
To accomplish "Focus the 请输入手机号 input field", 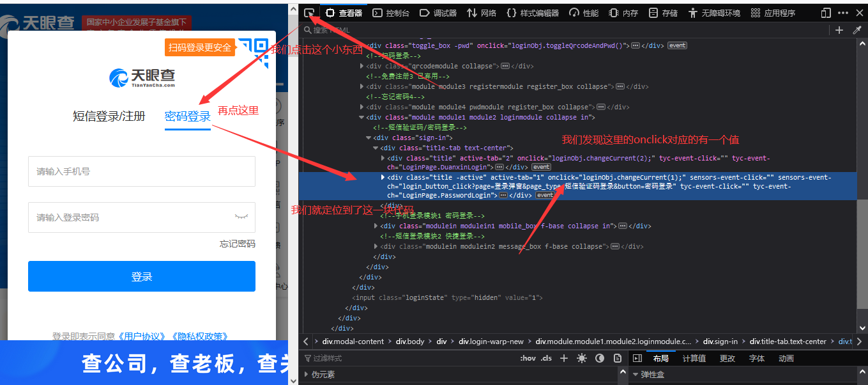I will point(142,171).
